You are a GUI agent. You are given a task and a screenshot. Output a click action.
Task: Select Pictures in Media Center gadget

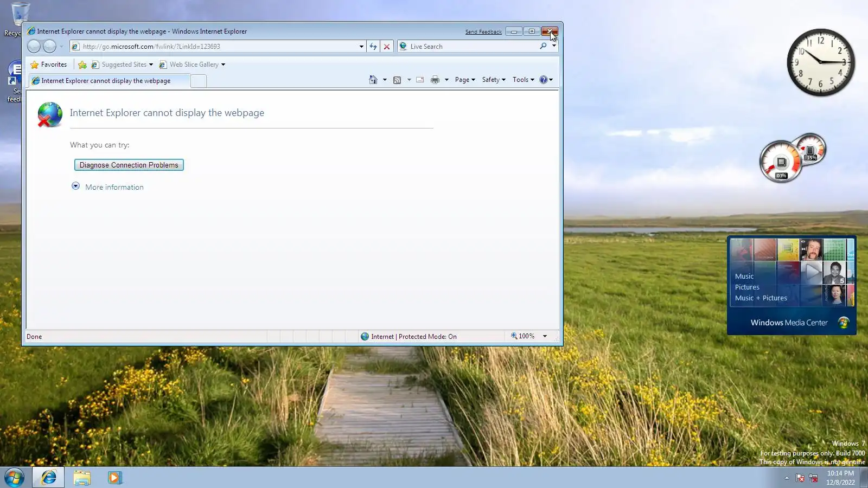click(747, 287)
